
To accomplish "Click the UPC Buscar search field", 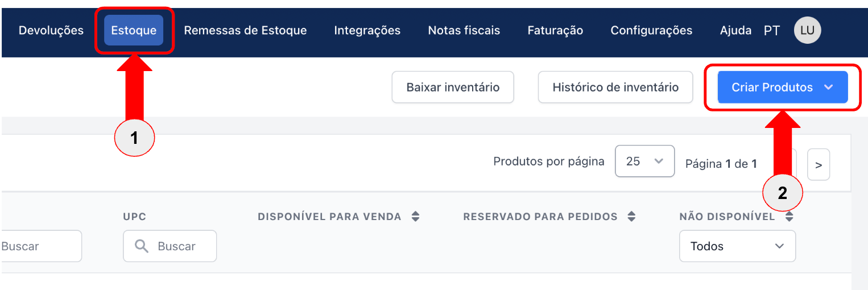I will click(x=170, y=246).
